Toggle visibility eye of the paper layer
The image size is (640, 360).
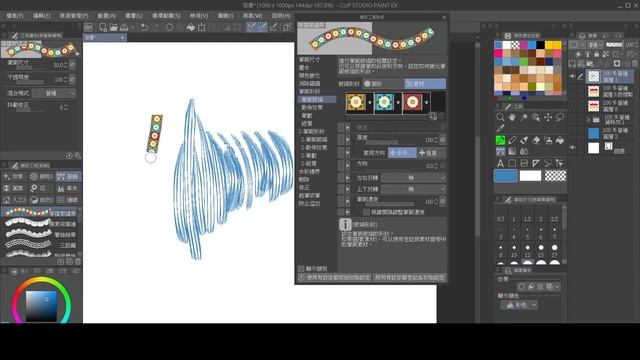click(572, 148)
